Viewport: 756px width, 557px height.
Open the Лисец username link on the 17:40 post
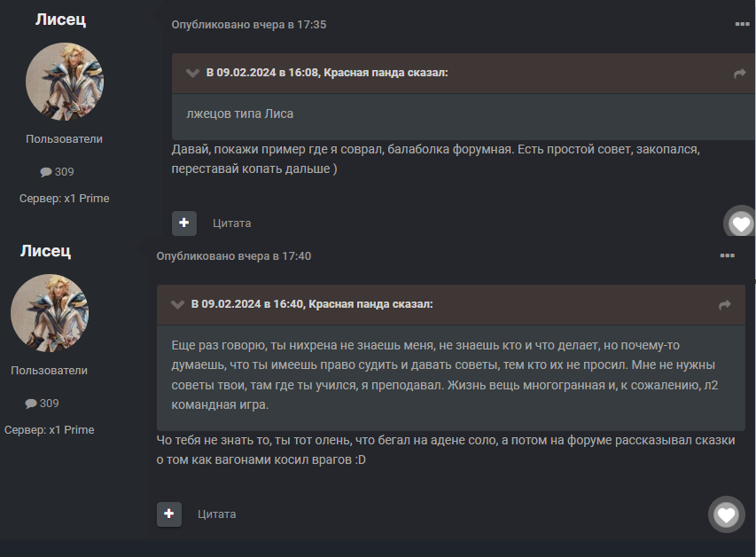[x=46, y=251]
